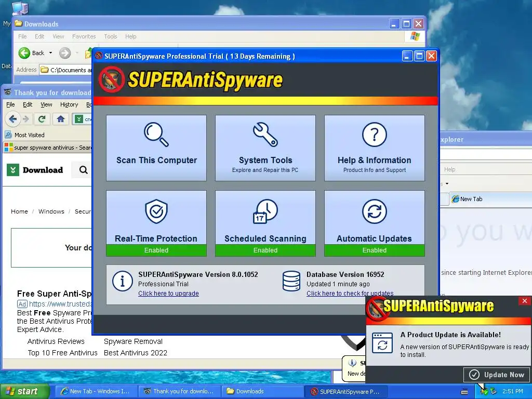Click back arrow in Firefox window

pyautogui.click(x=13, y=119)
